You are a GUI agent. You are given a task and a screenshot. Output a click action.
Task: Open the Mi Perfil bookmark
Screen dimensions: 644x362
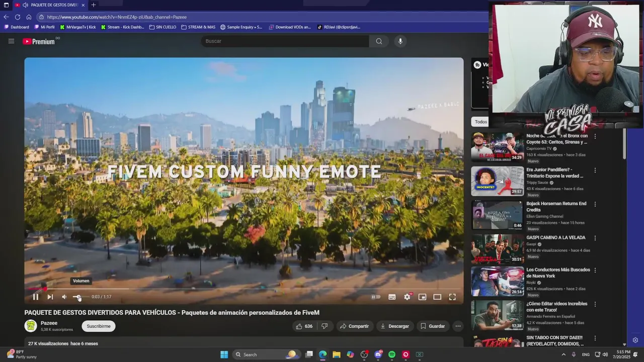[x=44, y=27]
